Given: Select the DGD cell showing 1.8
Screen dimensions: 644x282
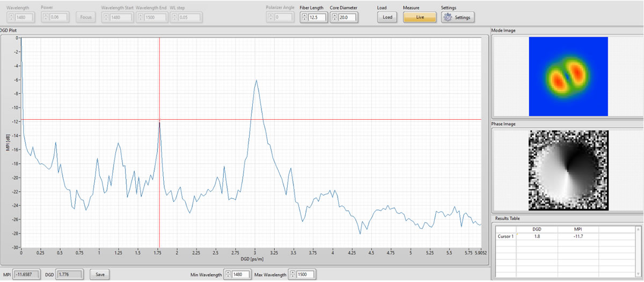Looking at the screenshot, I should [x=537, y=236].
